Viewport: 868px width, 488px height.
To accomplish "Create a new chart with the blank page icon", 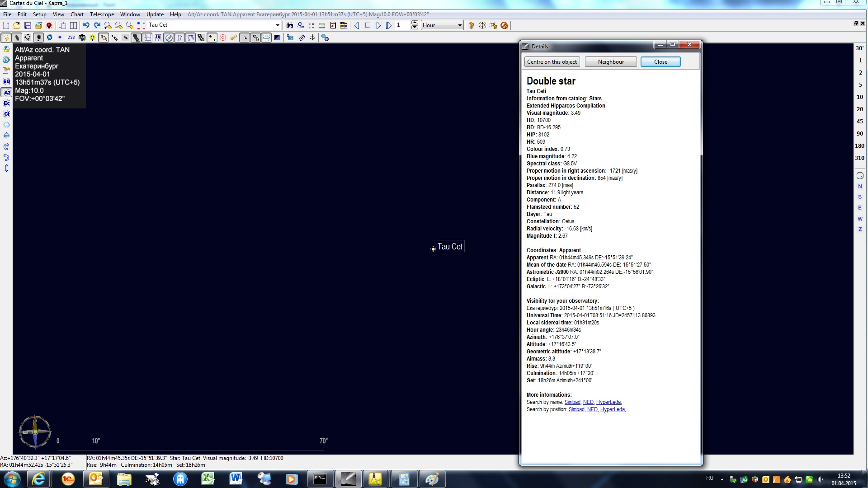I will (6, 25).
